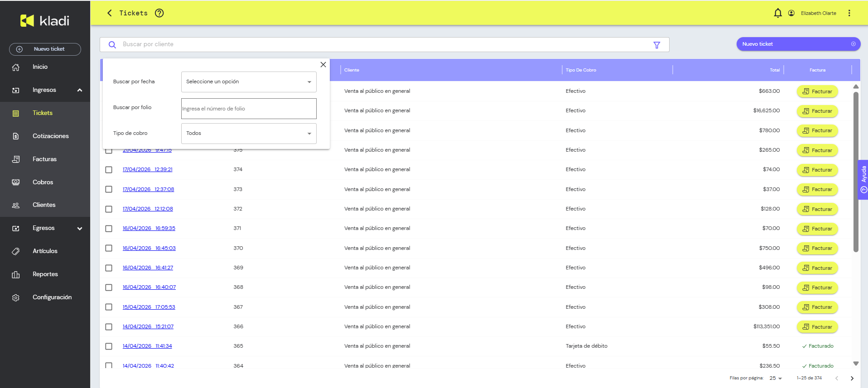Image resolution: width=868 pixels, height=388 pixels.
Task: Click the Cotizaciones document icon
Action: pos(16,136)
